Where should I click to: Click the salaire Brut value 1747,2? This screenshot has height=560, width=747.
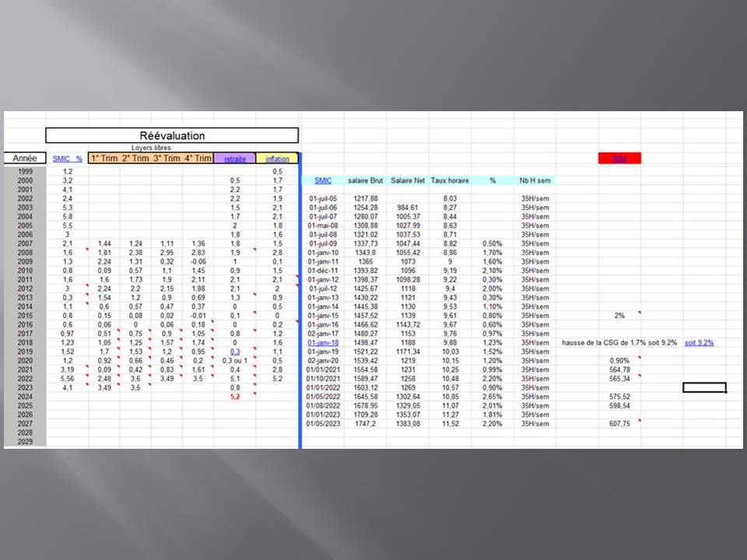366,423
